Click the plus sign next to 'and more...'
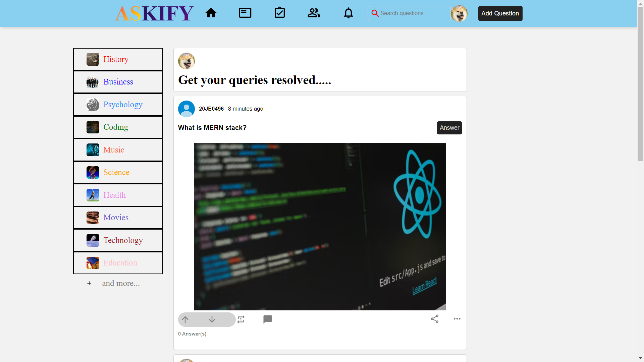 pyautogui.click(x=89, y=283)
